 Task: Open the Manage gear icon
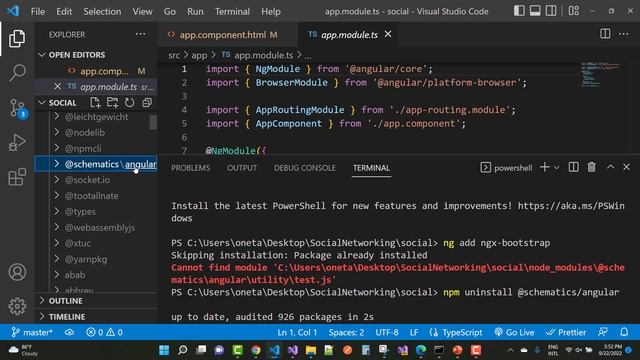click(17, 306)
